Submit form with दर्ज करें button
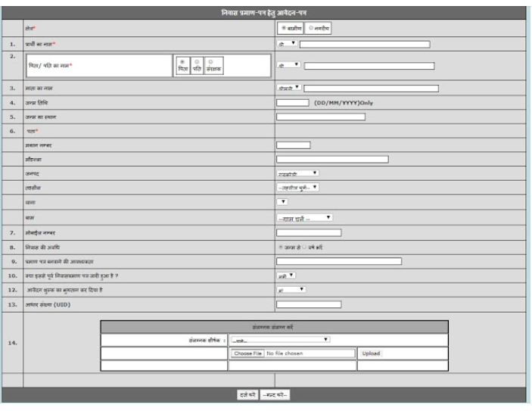 (x=247, y=395)
